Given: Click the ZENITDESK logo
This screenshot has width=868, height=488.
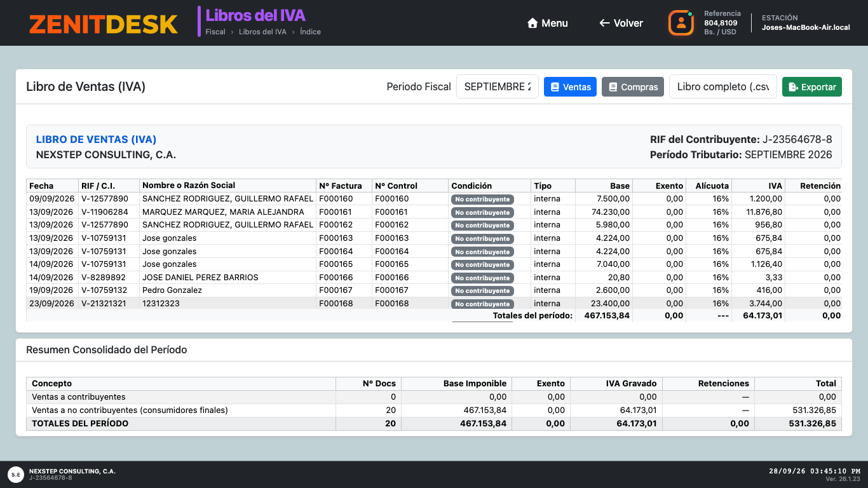Looking at the screenshot, I should click(x=104, y=24).
